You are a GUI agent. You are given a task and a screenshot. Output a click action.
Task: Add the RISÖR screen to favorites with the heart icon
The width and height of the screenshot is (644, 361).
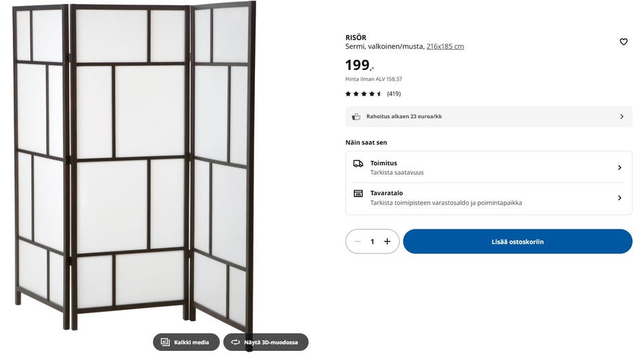point(623,42)
